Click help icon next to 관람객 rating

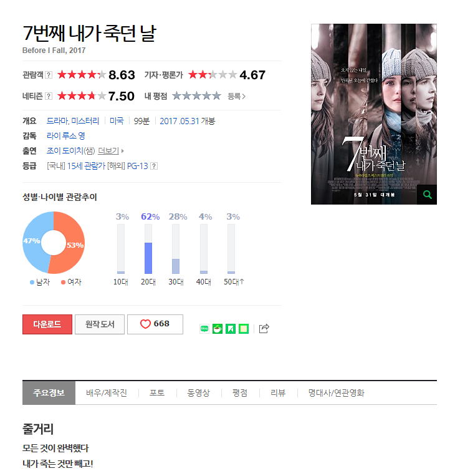[49, 75]
